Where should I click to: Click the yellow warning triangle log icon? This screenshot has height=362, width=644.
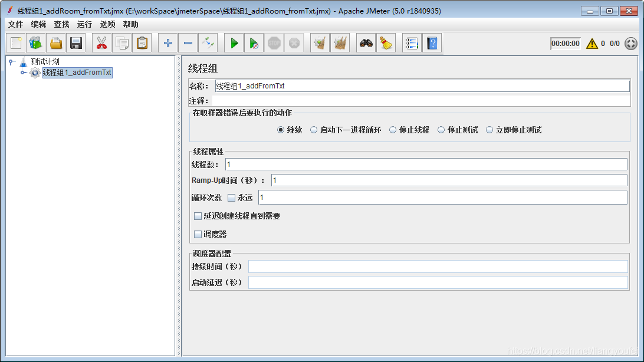(x=592, y=44)
